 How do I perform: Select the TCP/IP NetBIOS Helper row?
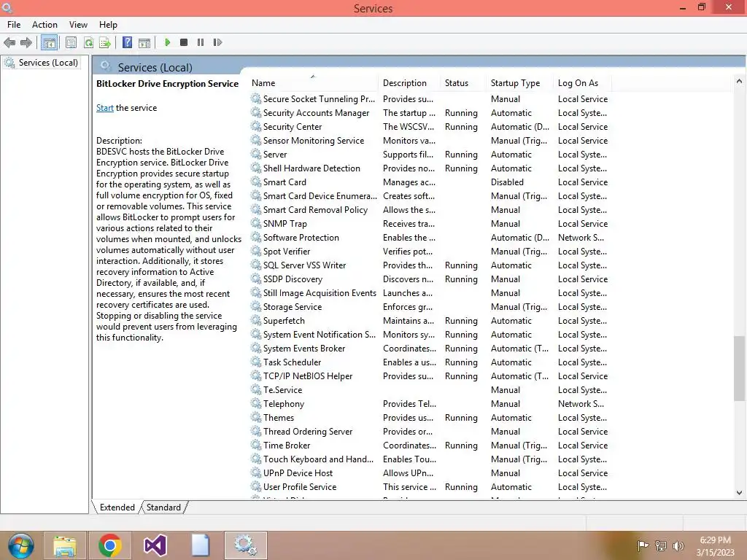tap(430, 376)
